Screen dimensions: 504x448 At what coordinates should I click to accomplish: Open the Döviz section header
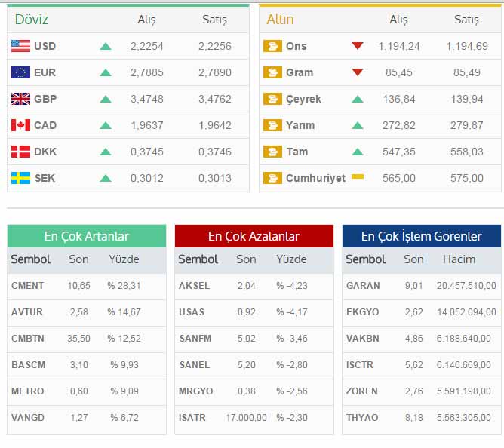[31, 20]
